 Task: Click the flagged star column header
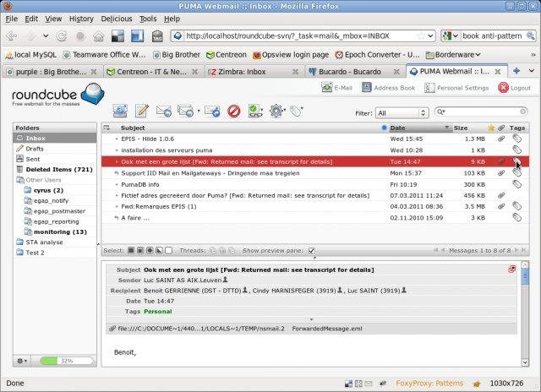[x=491, y=128]
